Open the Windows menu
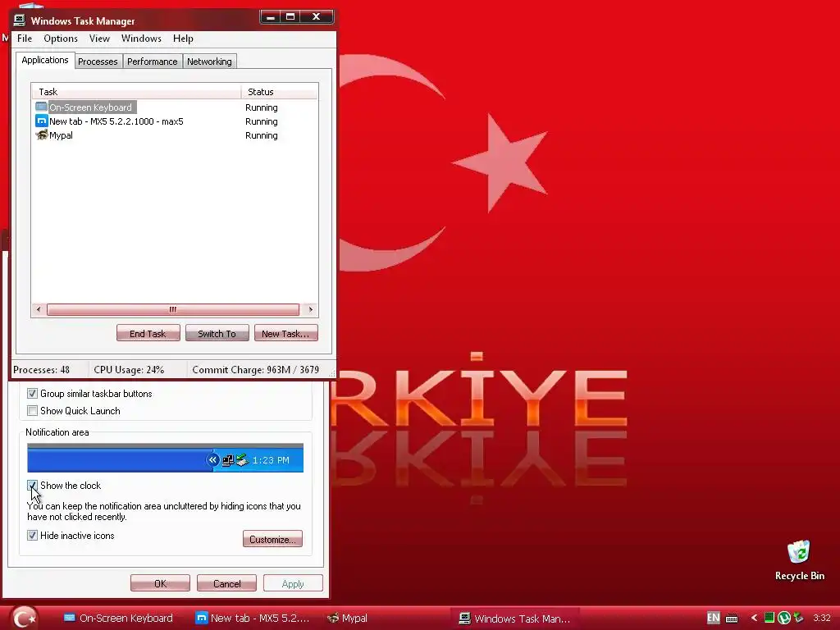Viewport: 840px width, 630px height. pos(141,39)
